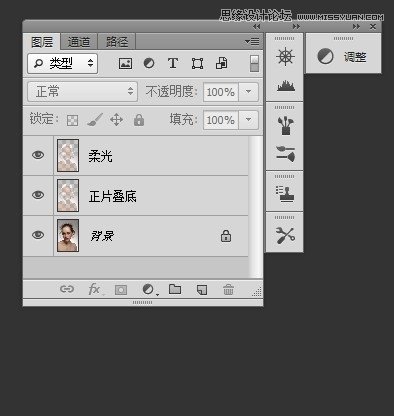Open the layers panel flyout menu
Viewport: 394px width, 416px height.
click(252, 41)
